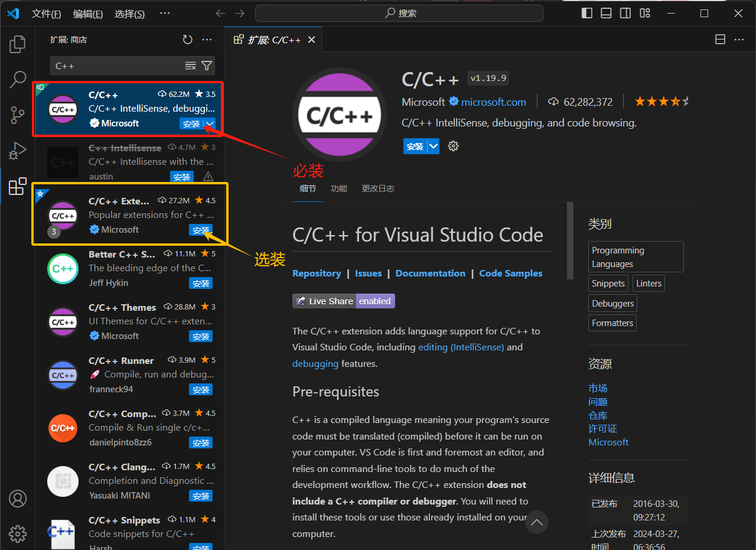Open the Search view in activity bar

tap(18, 79)
